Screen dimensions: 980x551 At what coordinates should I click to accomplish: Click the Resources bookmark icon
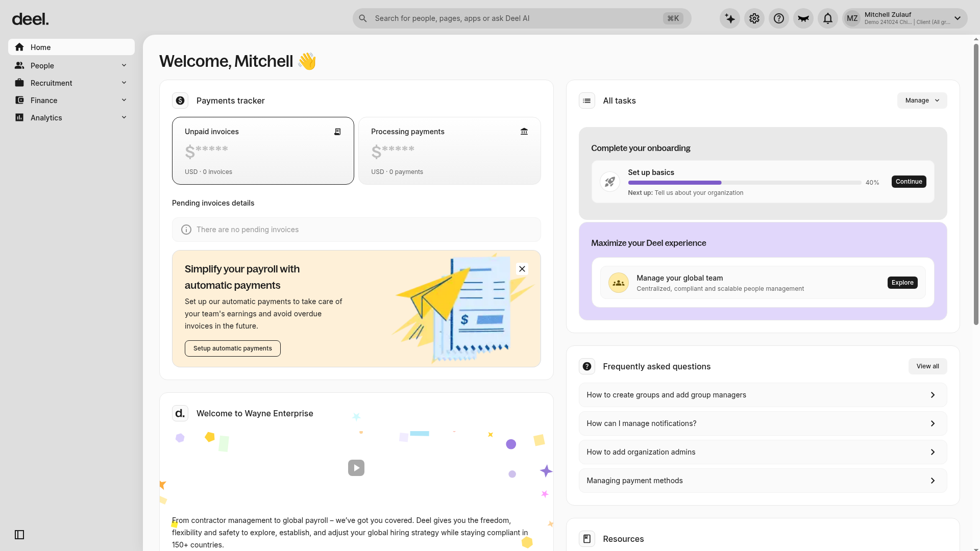tap(587, 539)
